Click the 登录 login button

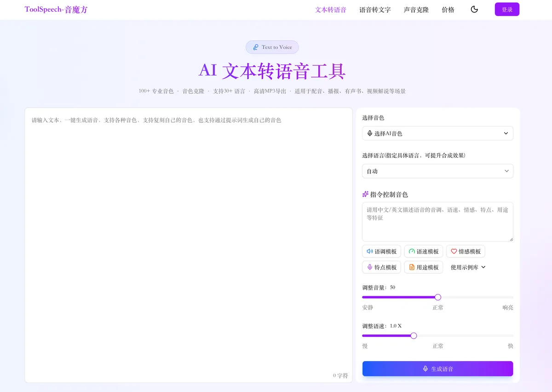pyautogui.click(x=507, y=9)
